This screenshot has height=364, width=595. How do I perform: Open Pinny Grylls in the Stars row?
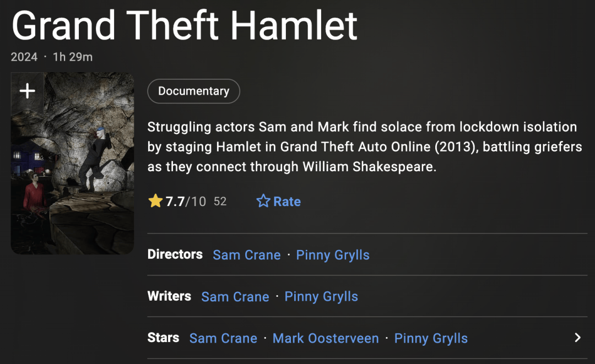[431, 338]
